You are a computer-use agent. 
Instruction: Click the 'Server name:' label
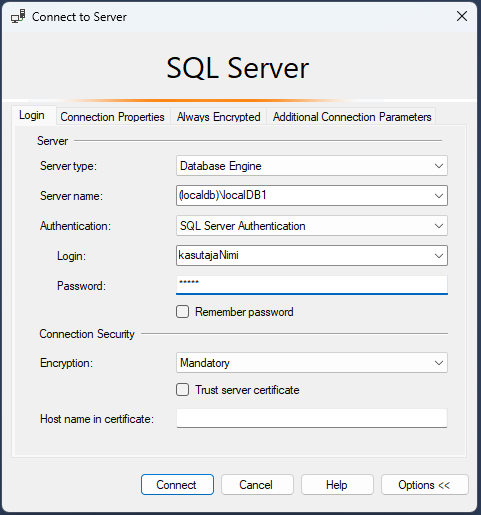(71, 196)
